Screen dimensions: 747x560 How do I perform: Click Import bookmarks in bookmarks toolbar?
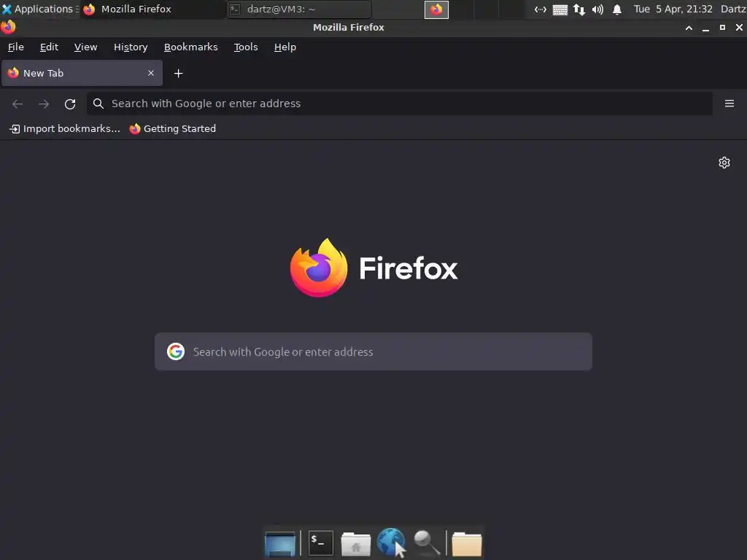[65, 128]
